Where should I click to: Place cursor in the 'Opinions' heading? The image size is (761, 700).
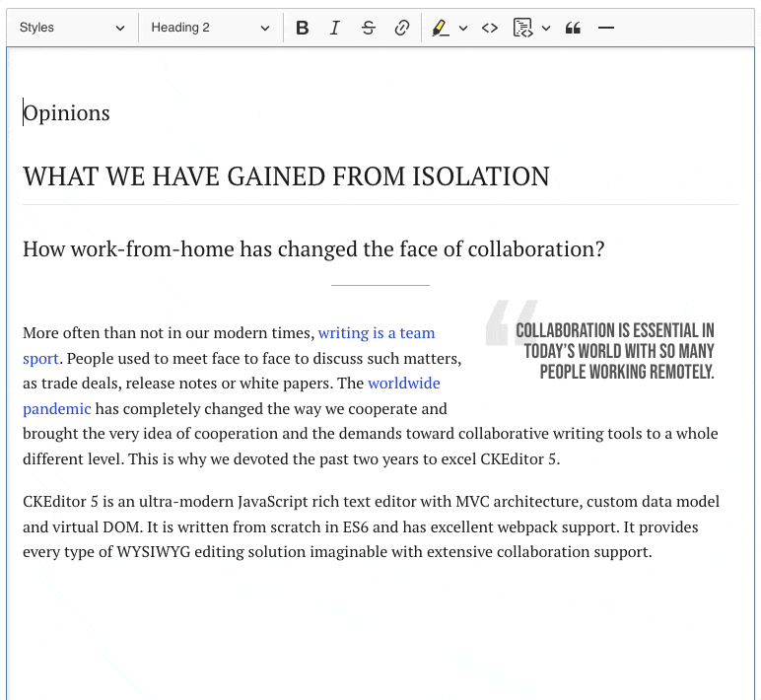click(66, 113)
